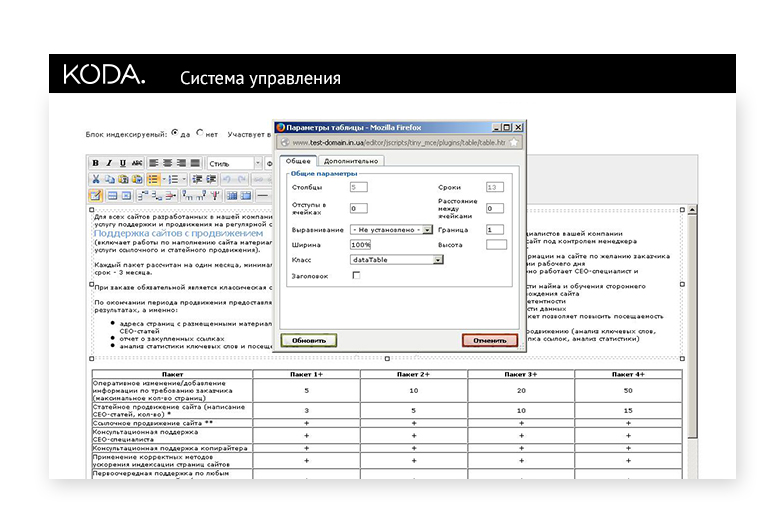
Task: Toggle Bold formatting in editor toolbar
Action: pos(95,163)
